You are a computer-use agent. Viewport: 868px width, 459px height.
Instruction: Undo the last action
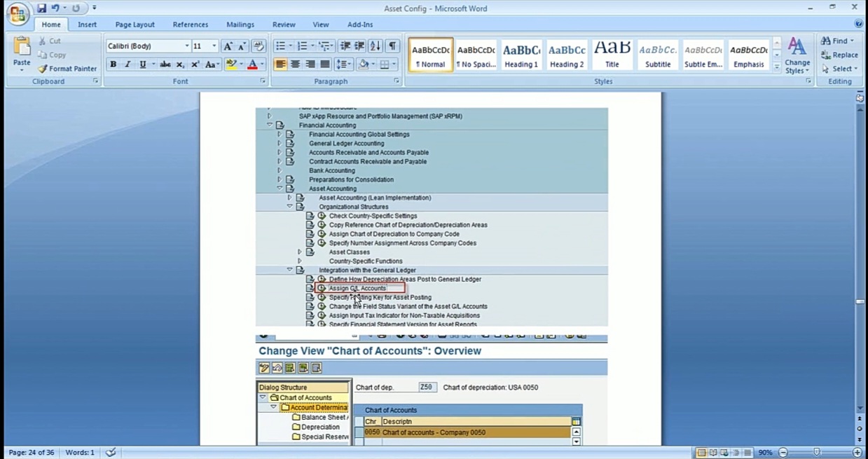pyautogui.click(x=55, y=8)
